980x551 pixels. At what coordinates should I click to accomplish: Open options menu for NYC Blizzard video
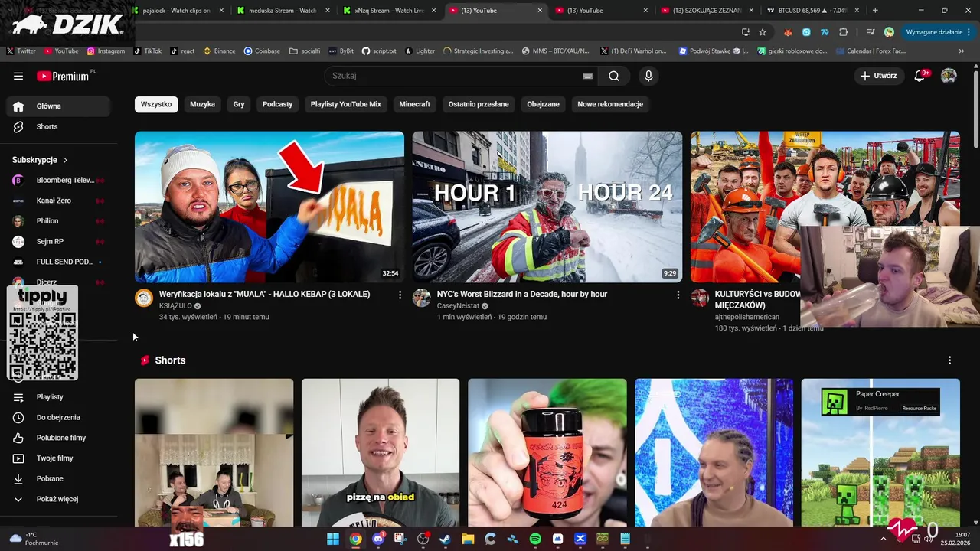pos(678,295)
